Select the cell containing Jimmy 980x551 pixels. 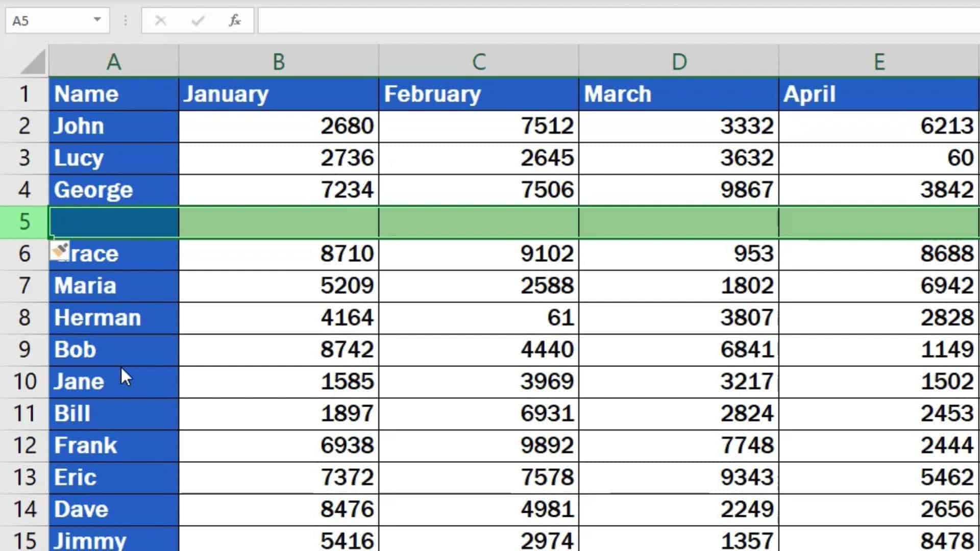click(113, 540)
